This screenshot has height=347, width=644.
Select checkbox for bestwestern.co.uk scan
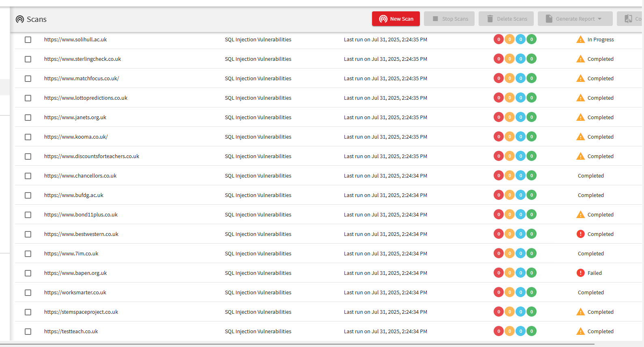pos(28,234)
